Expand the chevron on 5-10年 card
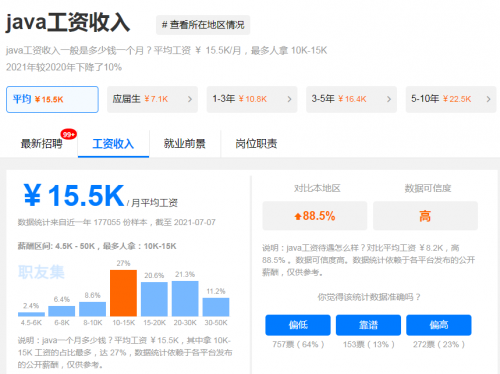 488,99
